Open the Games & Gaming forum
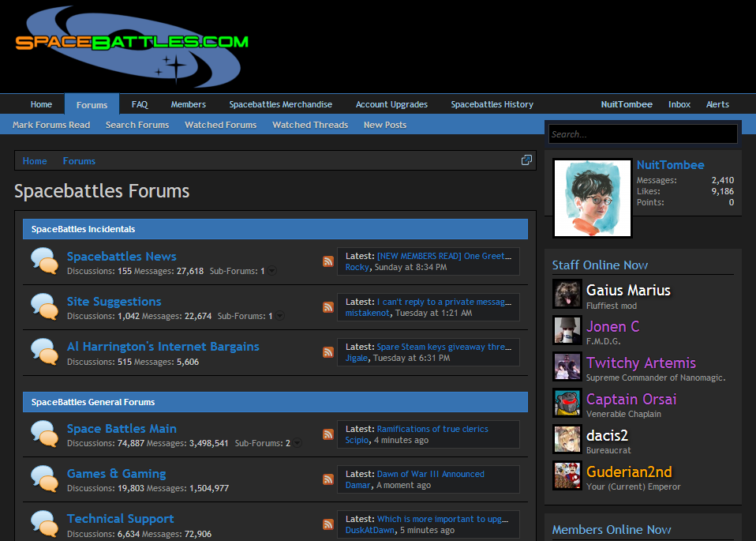 click(x=116, y=473)
